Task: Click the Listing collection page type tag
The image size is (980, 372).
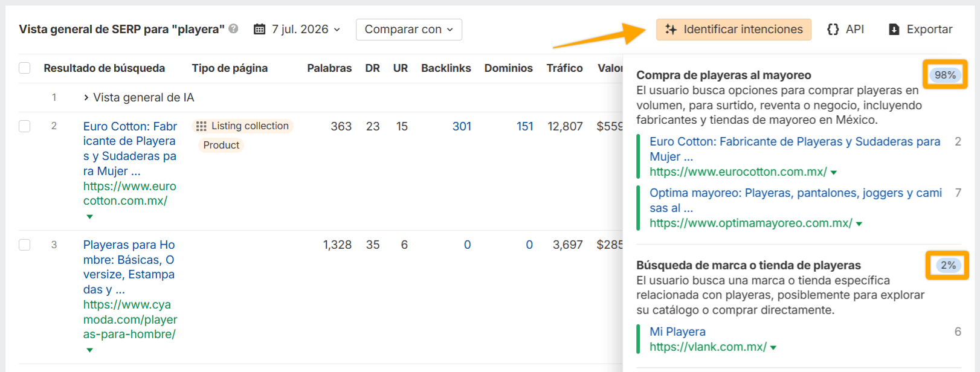Action: click(x=242, y=126)
